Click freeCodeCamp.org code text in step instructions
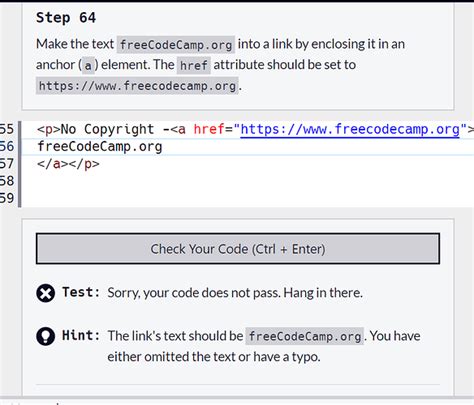Screen dimensions: 474x405 point(176,44)
